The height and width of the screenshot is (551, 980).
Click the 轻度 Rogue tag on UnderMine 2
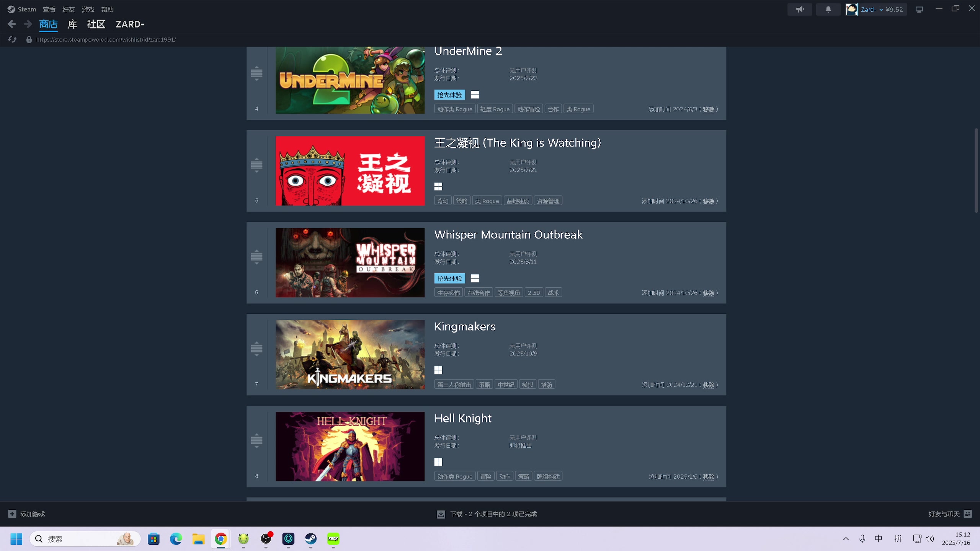pyautogui.click(x=495, y=109)
